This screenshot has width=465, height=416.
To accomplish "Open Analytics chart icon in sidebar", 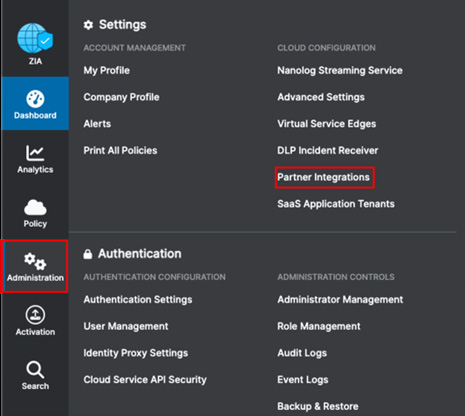I will pos(35,153).
